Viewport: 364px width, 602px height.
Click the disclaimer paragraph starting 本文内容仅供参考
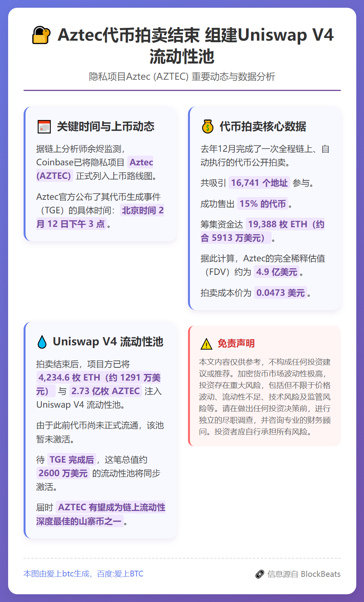(x=265, y=397)
